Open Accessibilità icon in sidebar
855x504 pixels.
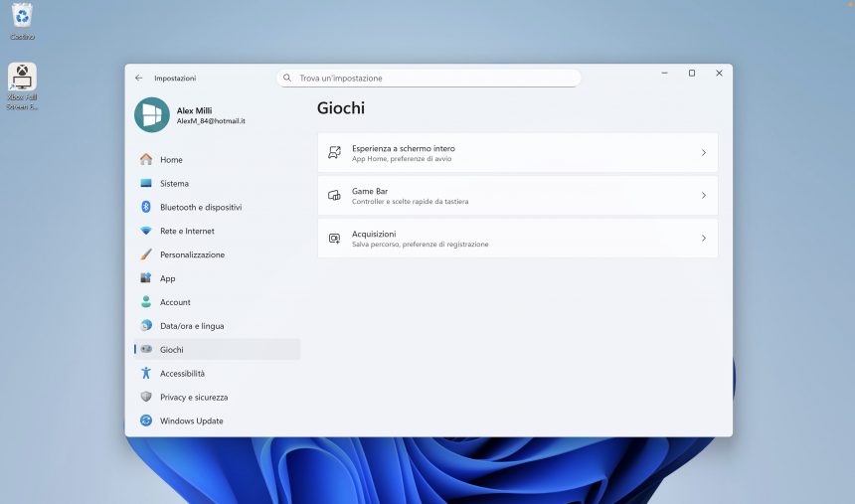tap(146, 374)
